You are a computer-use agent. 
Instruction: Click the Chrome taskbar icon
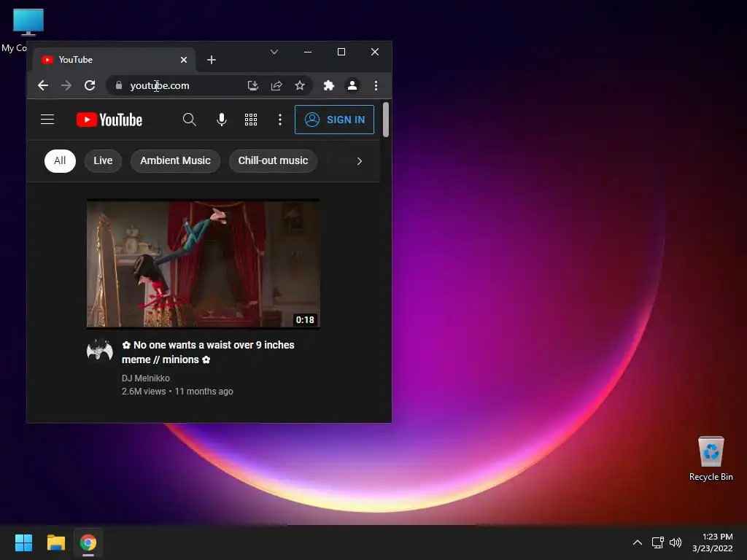pyautogui.click(x=88, y=542)
